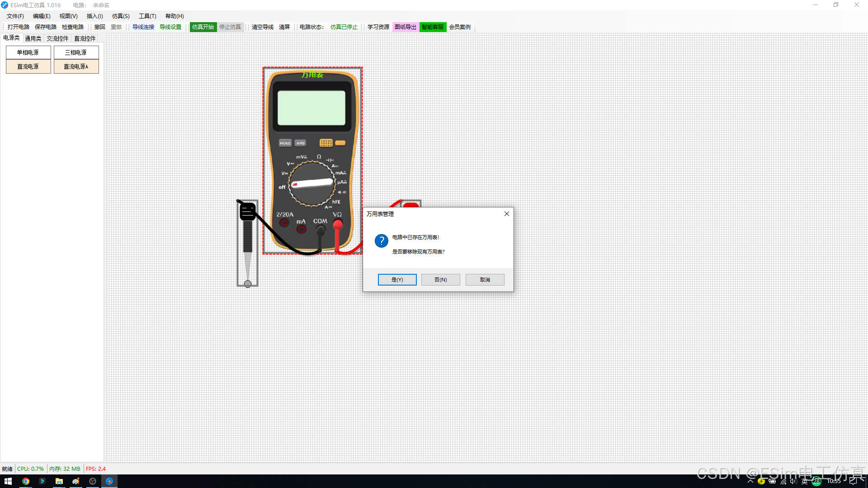Click the black probe tip
The height and width of the screenshot is (488, 868).
(x=248, y=284)
